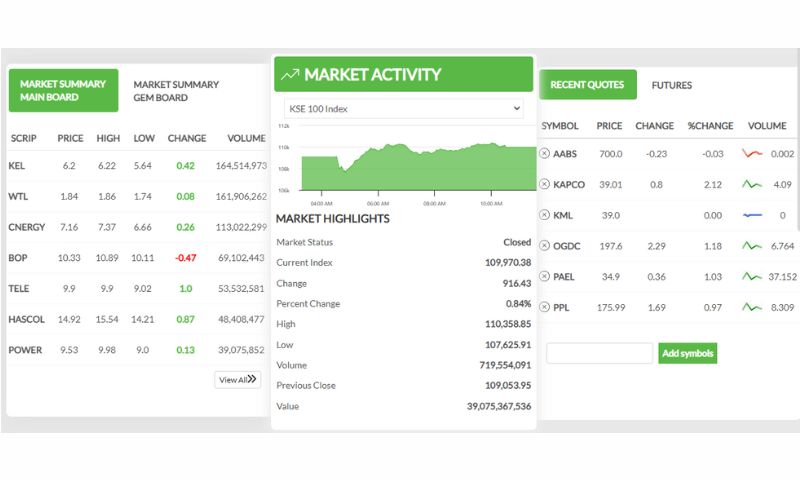Image resolution: width=800 pixels, height=480 pixels.
Task: Click the PRICE header in main board
Action: 70,138
